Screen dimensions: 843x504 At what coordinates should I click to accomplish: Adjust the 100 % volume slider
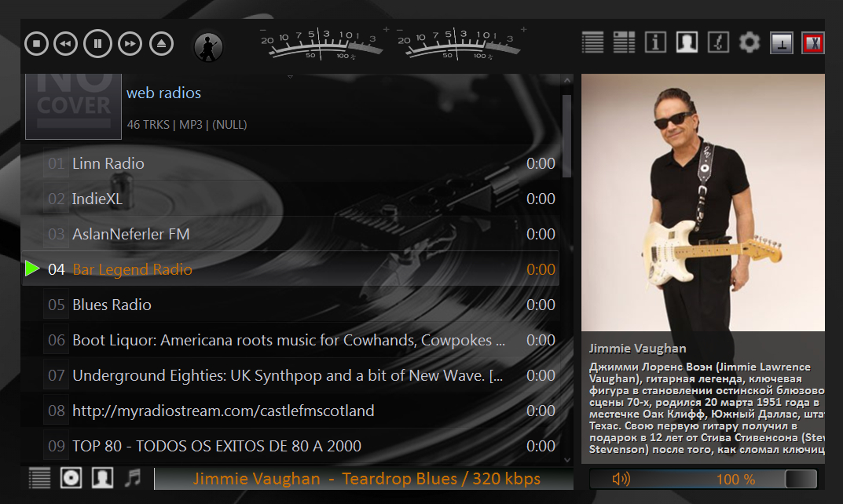pos(703,479)
